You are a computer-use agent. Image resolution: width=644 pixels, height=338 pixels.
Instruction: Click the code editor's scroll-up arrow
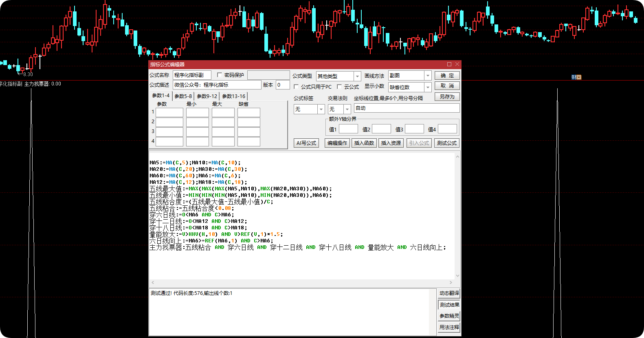pos(457,157)
